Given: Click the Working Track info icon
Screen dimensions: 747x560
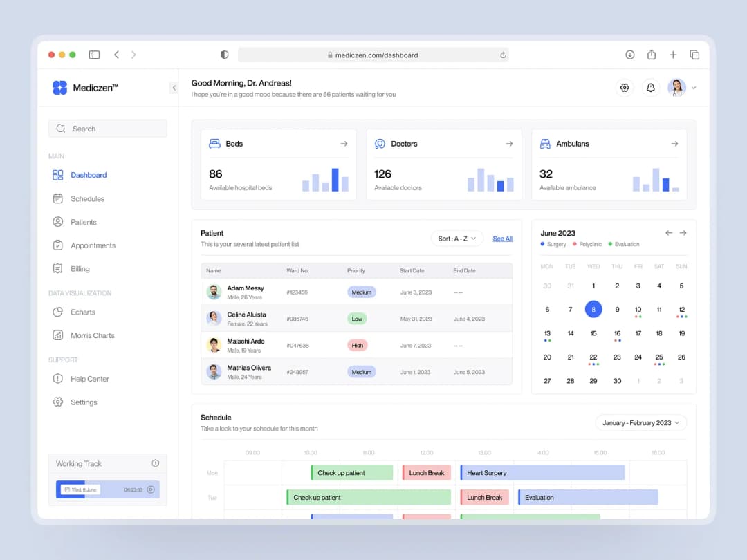Looking at the screenshot, I should (155, 463).
